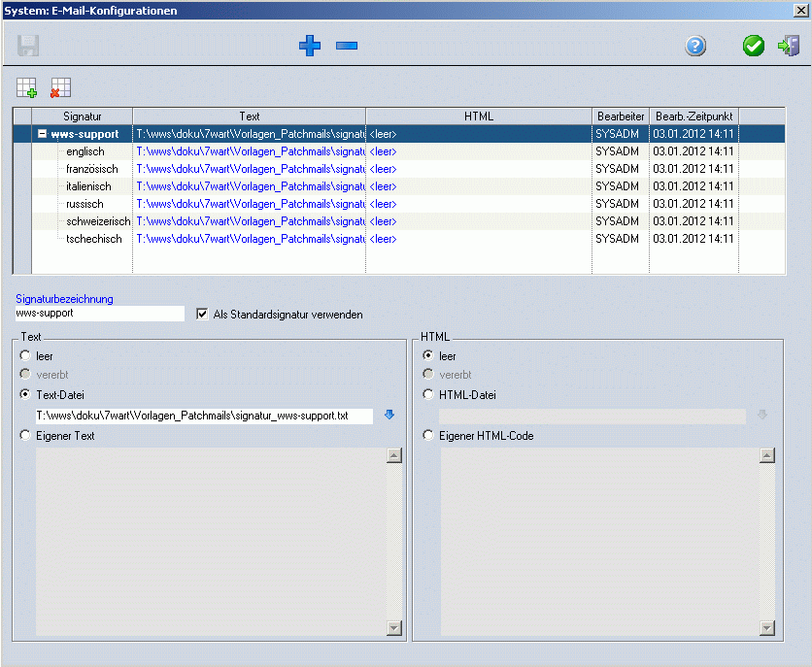The image size is (812, 667).
Task: Click the blue plus add icon
Action: pos(310,46)
